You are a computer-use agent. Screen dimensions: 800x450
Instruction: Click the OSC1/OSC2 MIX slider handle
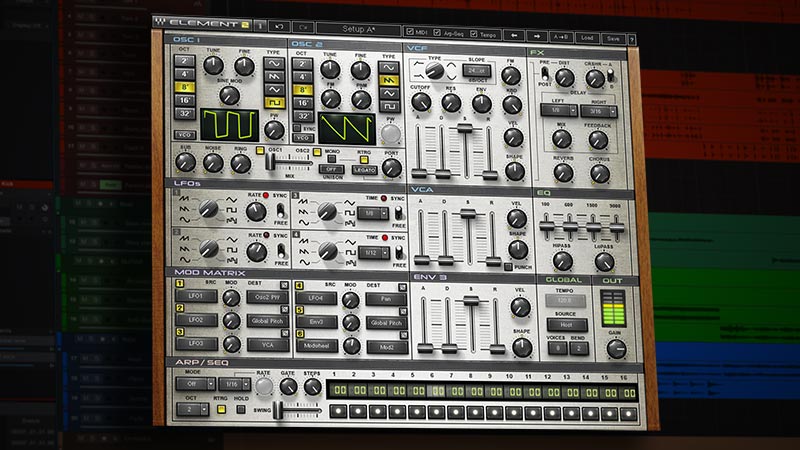(270, 162)
